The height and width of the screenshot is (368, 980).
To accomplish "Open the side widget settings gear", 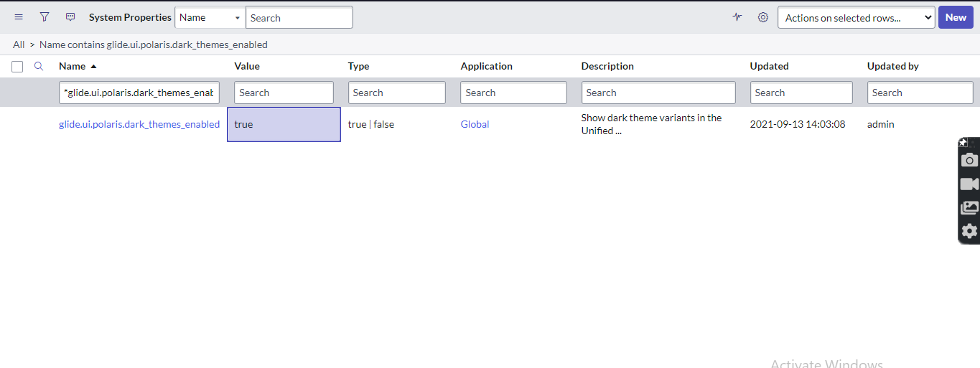I will click(x=969, y=231).
